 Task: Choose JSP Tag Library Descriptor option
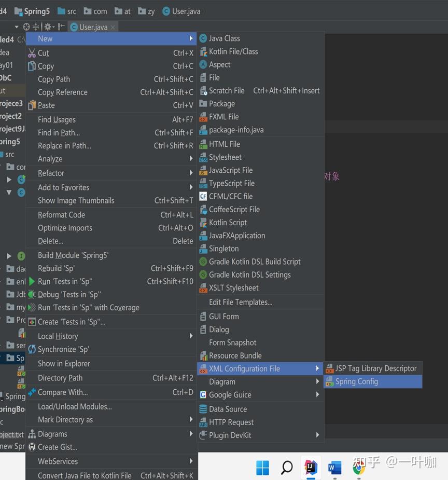point(373,368)
